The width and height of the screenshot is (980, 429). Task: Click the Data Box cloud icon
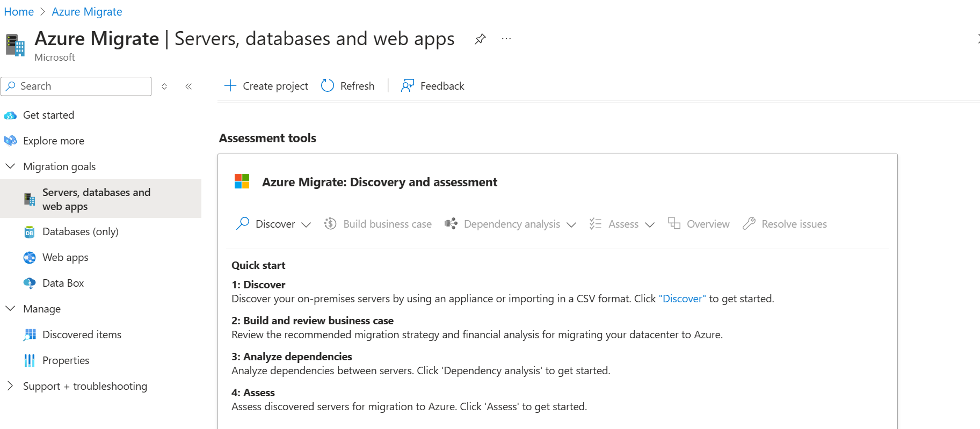[x=30, y=283]
